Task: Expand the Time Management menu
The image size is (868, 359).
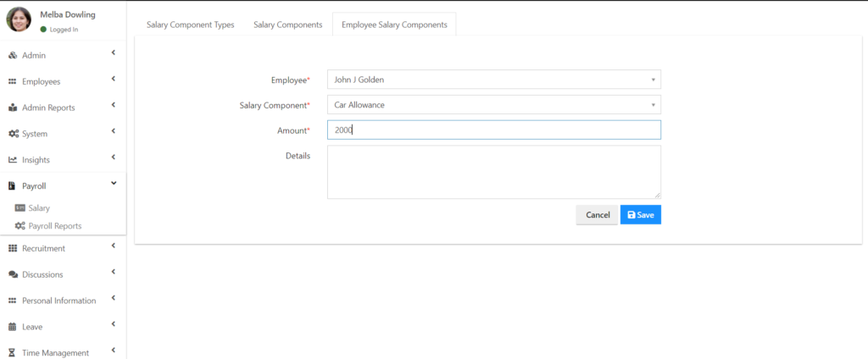Action: [x=114, y=351]
